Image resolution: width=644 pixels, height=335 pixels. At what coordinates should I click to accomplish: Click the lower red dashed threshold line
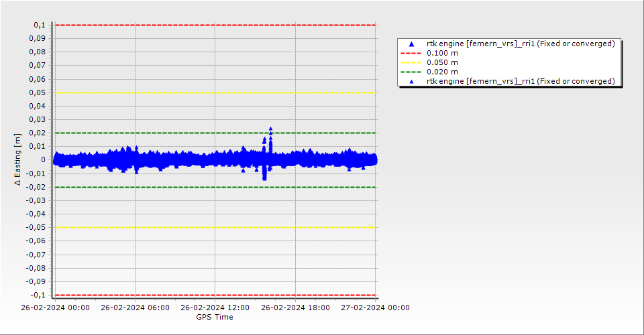point(215,295)
